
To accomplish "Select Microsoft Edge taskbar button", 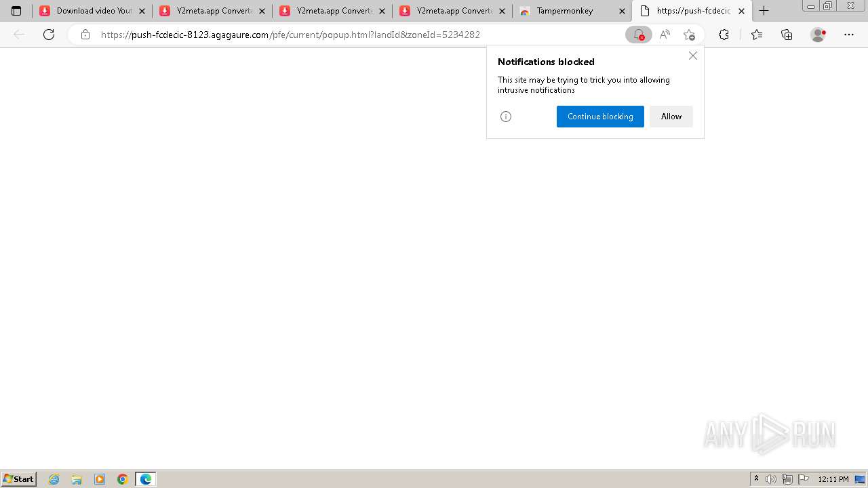I will (x=146, y=479).
